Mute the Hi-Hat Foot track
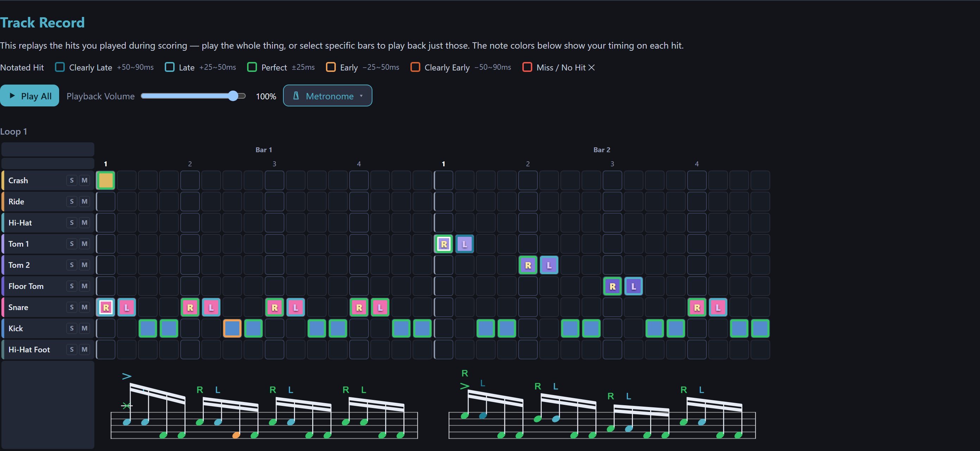Image resolution: width=980 pixels, height=451 pixels. 84,350
